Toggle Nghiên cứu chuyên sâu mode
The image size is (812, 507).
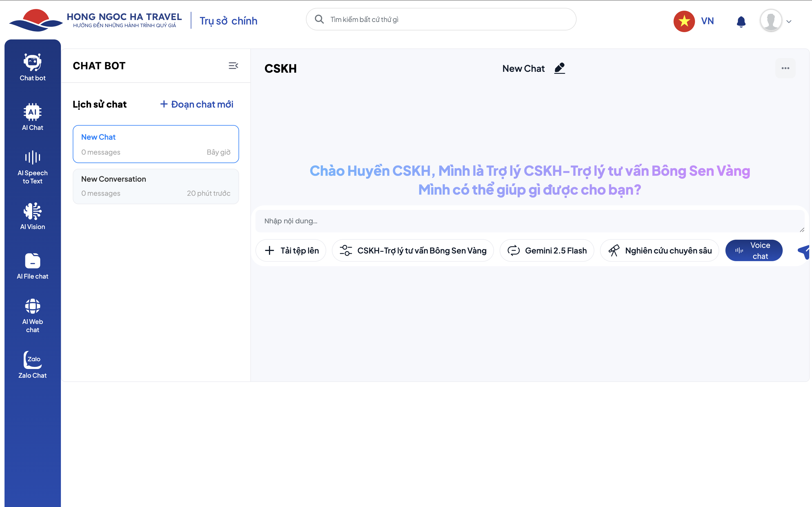point(659,250)
